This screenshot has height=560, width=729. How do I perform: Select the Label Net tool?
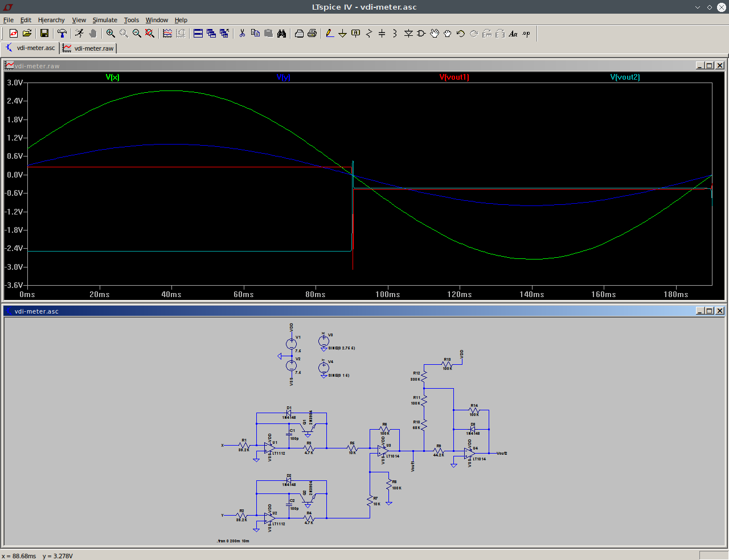[x=356, y=34]
